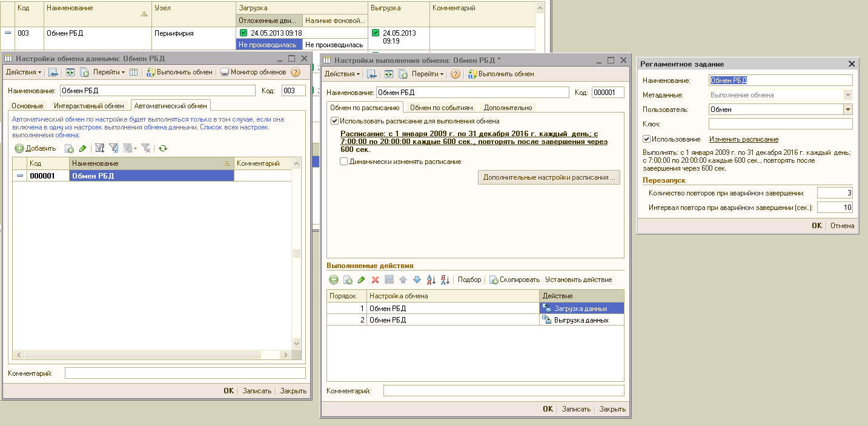868x426 pixels.
Task: Open Монитор обменов from the toolbar
Action: (253, 72)
